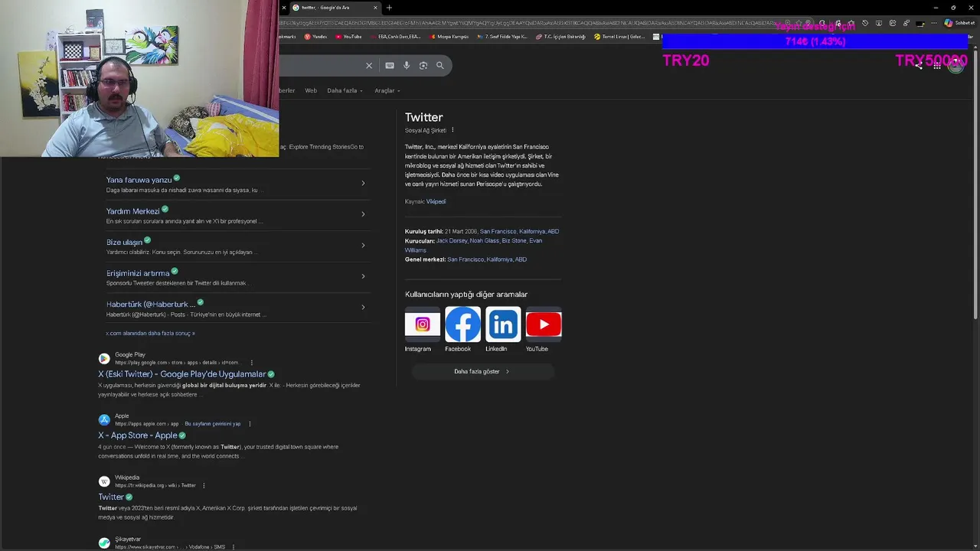Open the Araçlar tools dropdown
This screenshot has height=551, width=980.
tap(387, 90)
